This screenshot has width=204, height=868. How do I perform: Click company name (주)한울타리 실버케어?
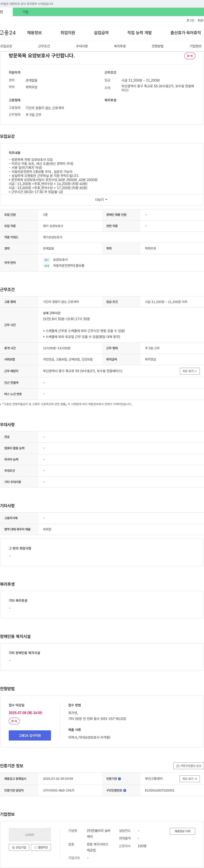tap(98, 834)
